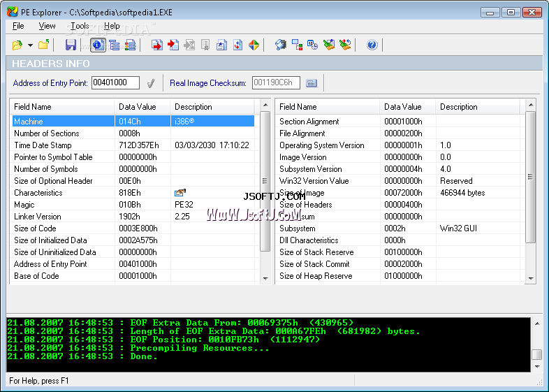
Task: Click right table scrollbar up arrow
Action: click(531, 105)
